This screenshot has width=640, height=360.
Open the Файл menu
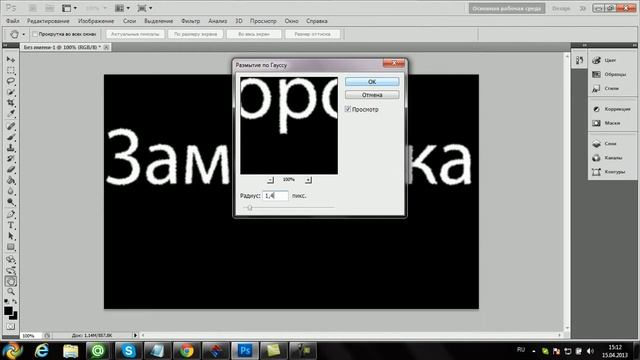[x=13, y=21]
